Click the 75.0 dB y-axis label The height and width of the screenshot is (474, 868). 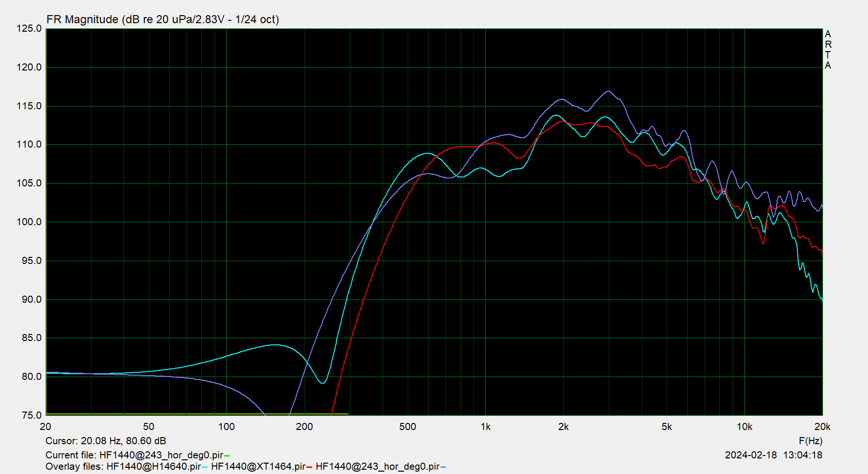pyautogui.click(x=32, y=415)
